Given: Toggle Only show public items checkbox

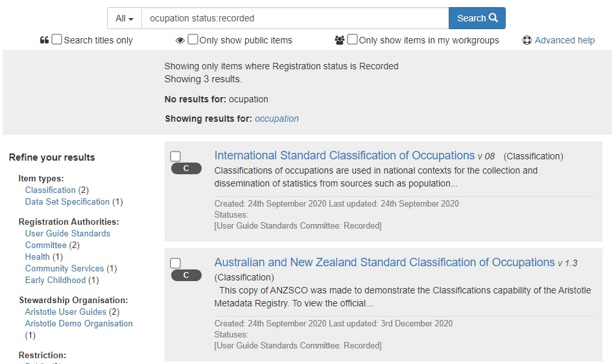Looking at the screenshot, I should [x=193, y=40].
